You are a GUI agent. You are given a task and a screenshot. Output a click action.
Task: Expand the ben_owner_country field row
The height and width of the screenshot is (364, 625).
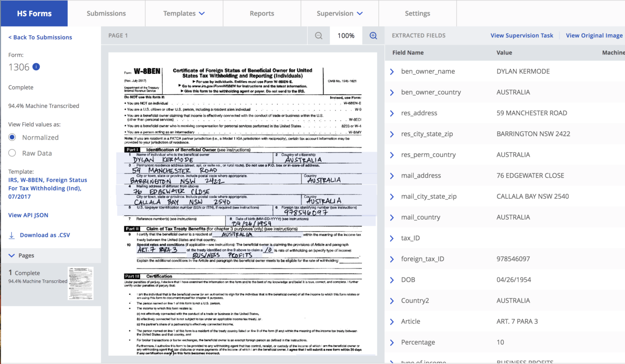click(x=392, y=92)
